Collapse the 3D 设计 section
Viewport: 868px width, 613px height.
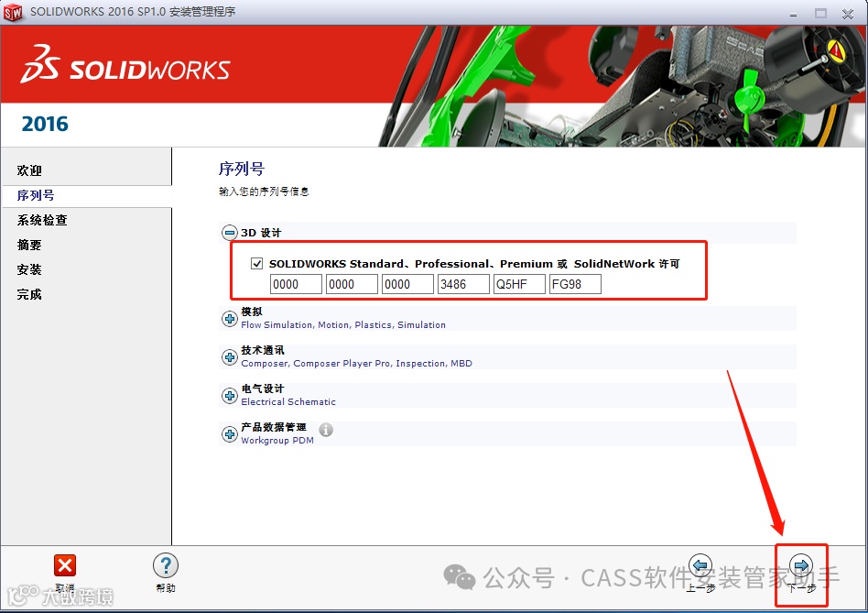(x=229, y=233)
